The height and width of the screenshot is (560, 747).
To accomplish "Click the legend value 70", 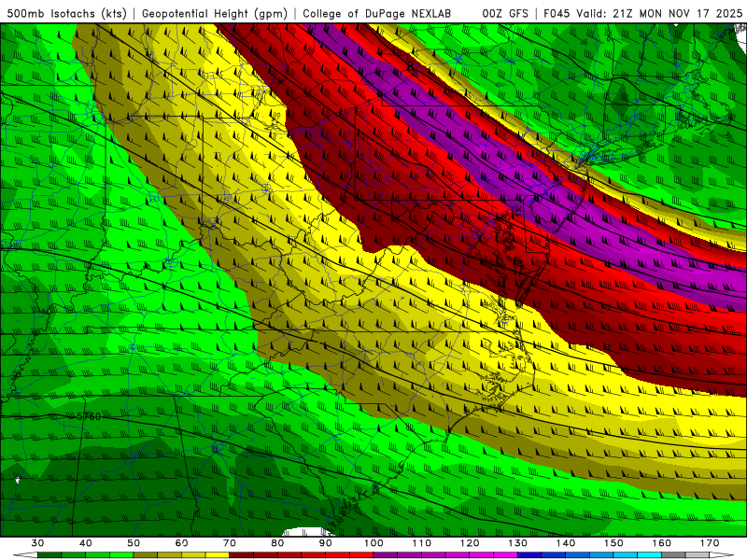I will tap(230, 543).
